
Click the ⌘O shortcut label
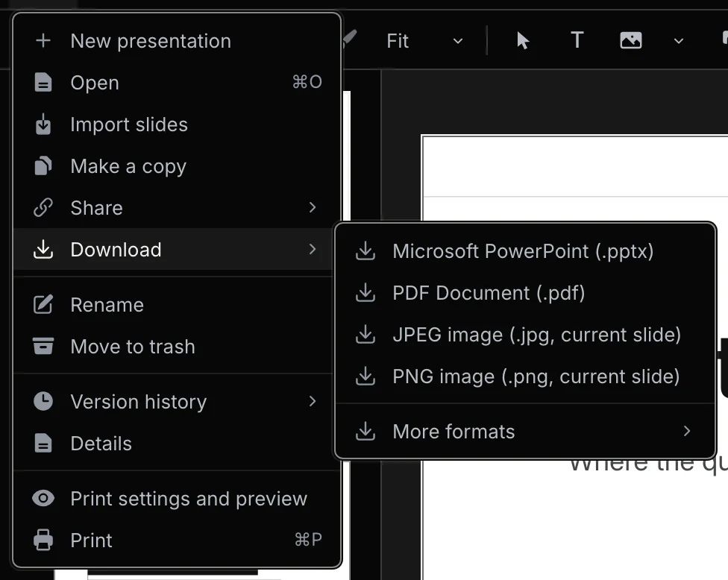pyautogui.click(x=307, y=82)
